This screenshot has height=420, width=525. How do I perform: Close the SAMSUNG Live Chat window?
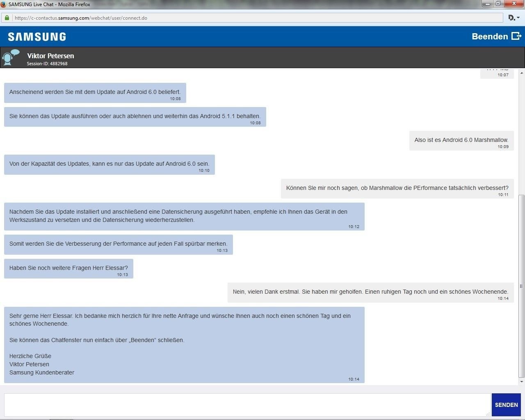click(514, 4)
